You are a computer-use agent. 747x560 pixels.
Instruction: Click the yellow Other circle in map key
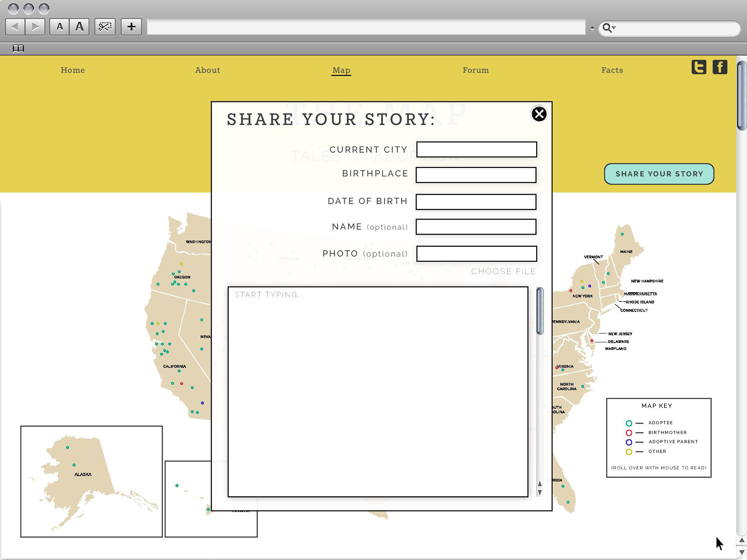(x=629, y=452)
